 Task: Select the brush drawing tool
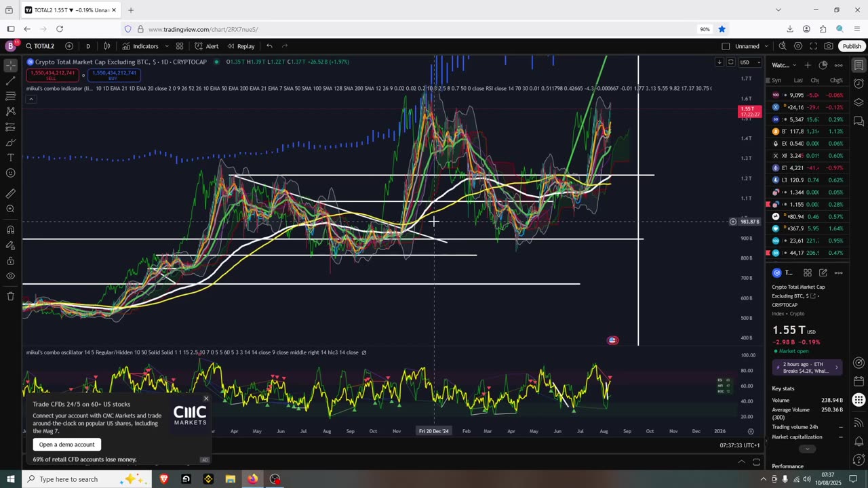[10, 142]
